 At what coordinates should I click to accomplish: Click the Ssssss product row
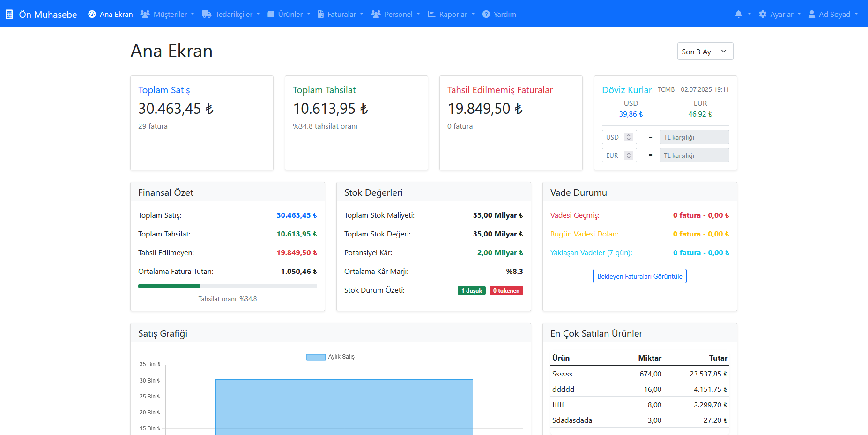point(639,374)
